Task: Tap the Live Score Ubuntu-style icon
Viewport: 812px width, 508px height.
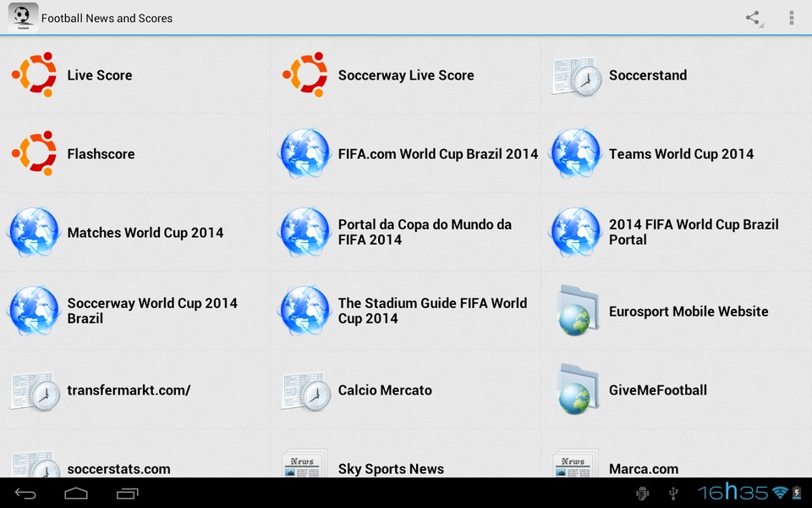Action: click(34, 75)
